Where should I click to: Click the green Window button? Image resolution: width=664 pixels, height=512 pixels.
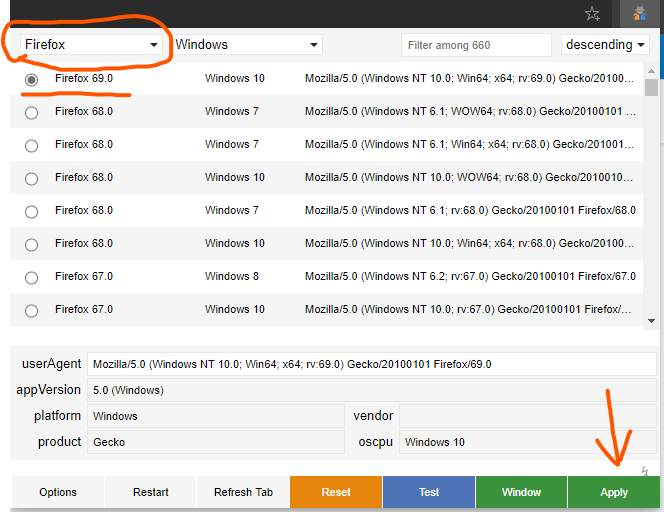(x=521, y=492)
